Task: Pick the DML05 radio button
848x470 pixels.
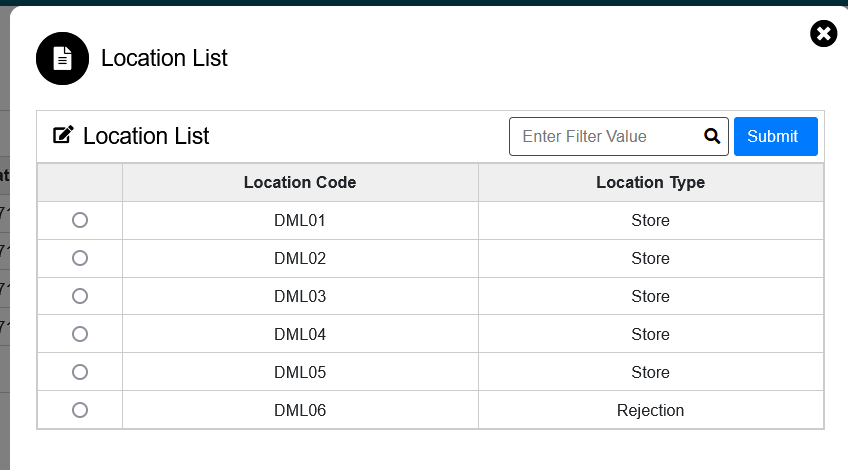Action: [x=80, y=372]
